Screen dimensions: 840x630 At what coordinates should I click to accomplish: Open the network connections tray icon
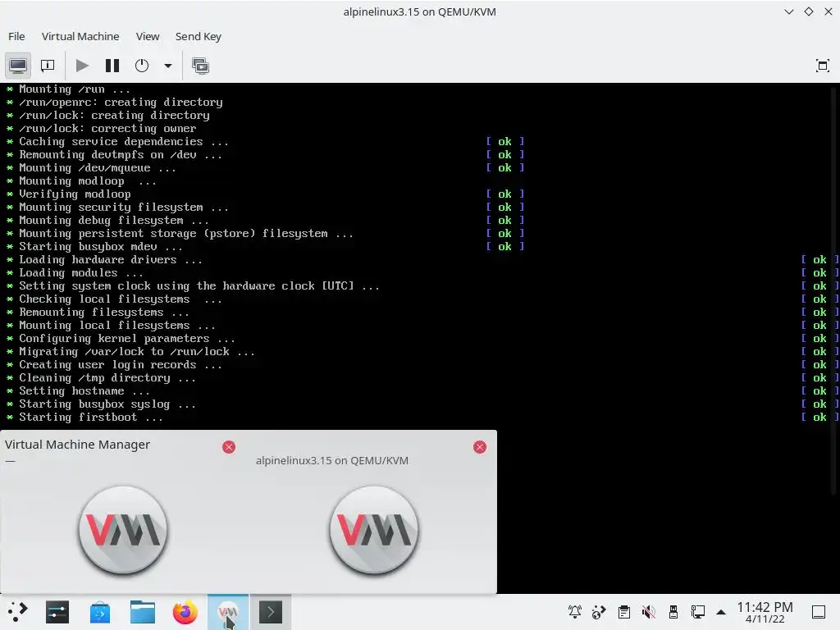(x=697, y=612)
